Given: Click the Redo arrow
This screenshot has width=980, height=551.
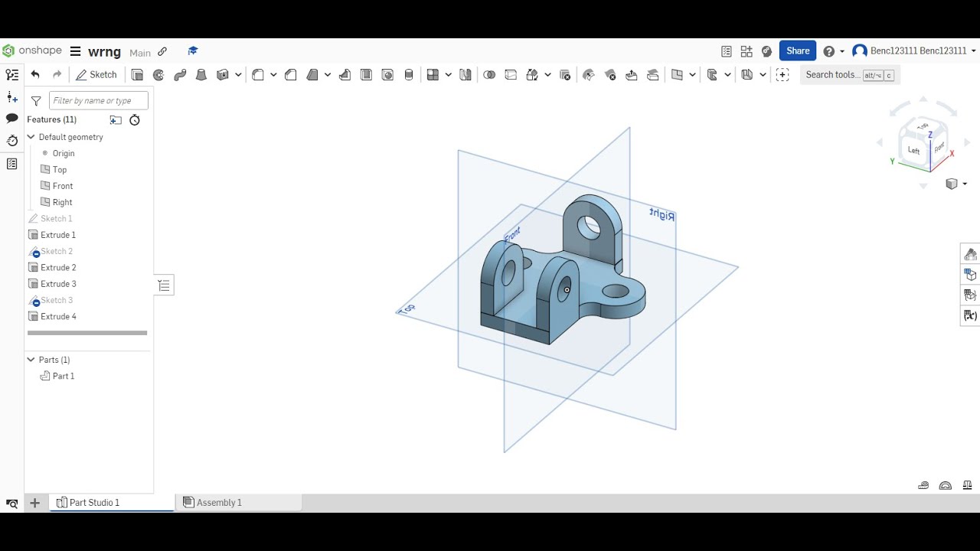Looking at the screenshot, I should click(x=57, y=74).
